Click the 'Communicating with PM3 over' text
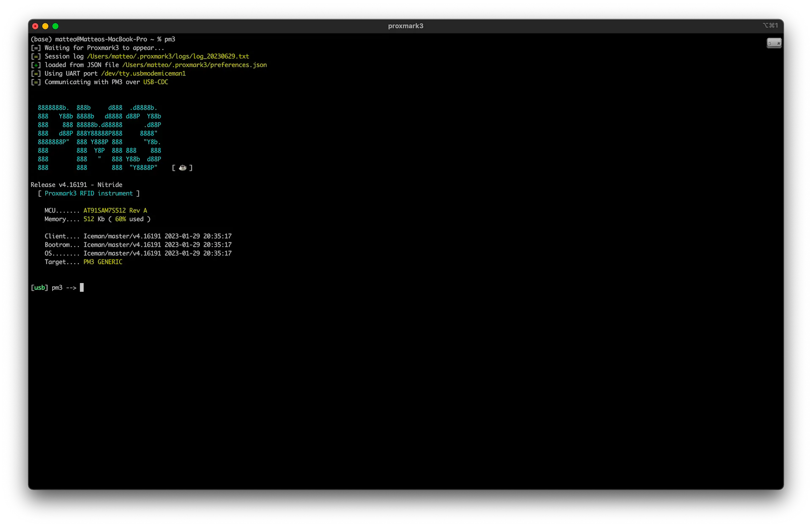 pyautogui.click(x=92, y=82)
